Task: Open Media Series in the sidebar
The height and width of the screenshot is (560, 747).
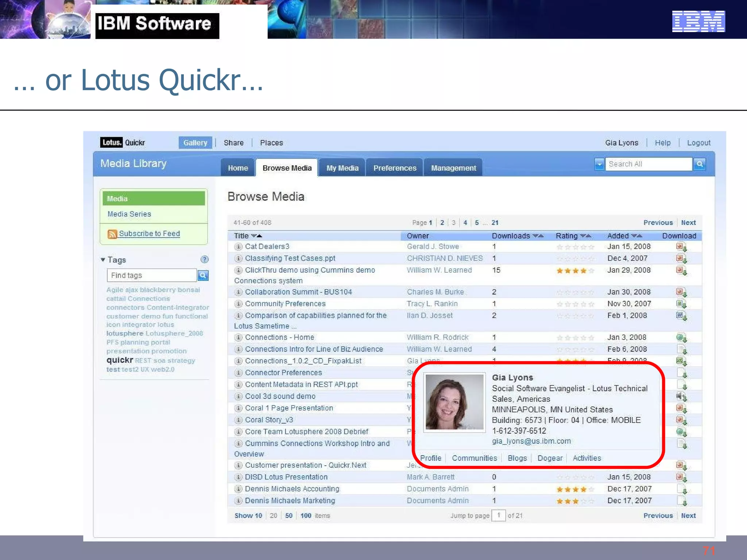Action: pyautogui.click(x=129, y=214)
